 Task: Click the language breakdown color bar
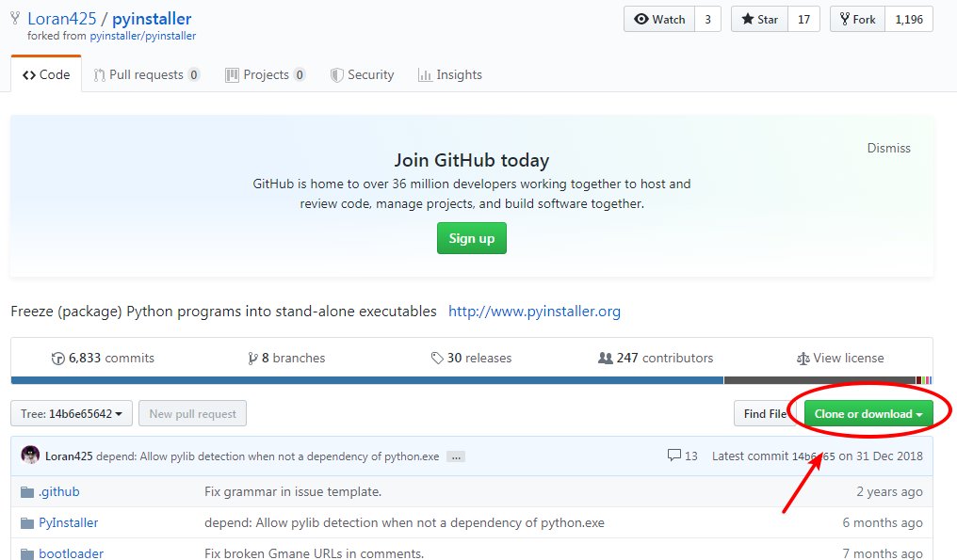click(x=472, y=380)
